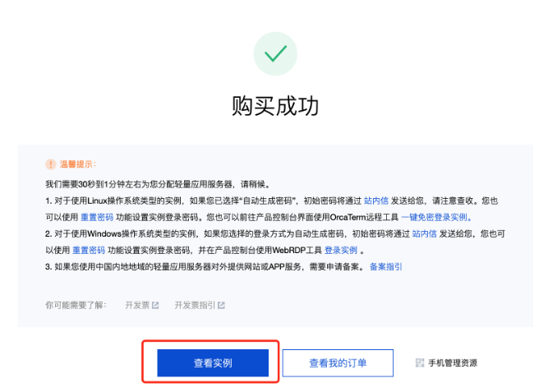This screenshot has height=392, width=548.
Task: Follow the 登录实例 WebRDP link
Action: click(x=341, y=250)
